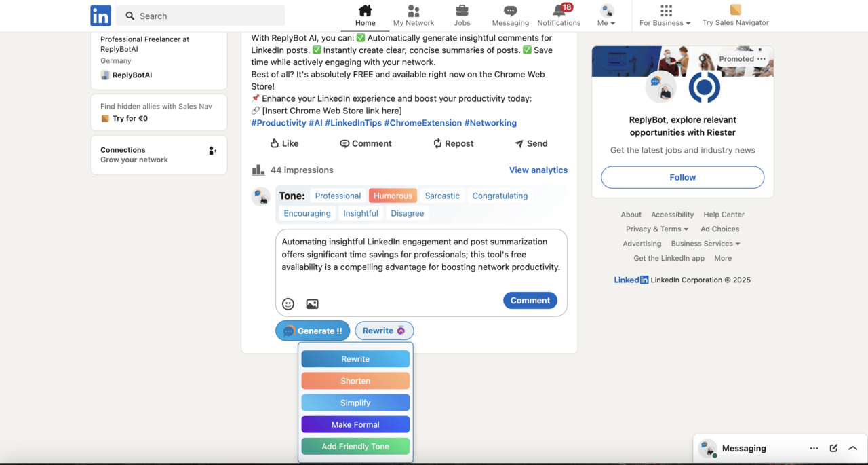Click the Riester company logo
Screen dimensions: 868x465
705,87
